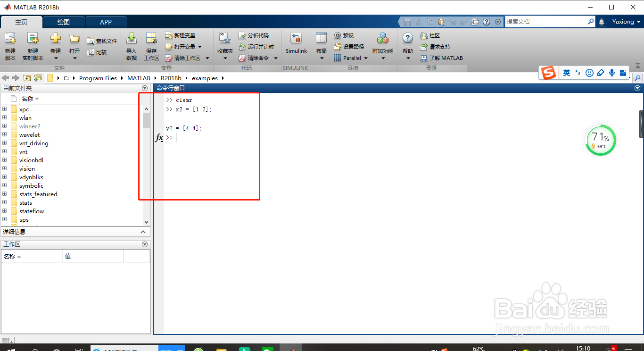This screenshot has height=351, width=644.
Task: Click the Browse for Folder icon
Action: (x=38, y=78)
